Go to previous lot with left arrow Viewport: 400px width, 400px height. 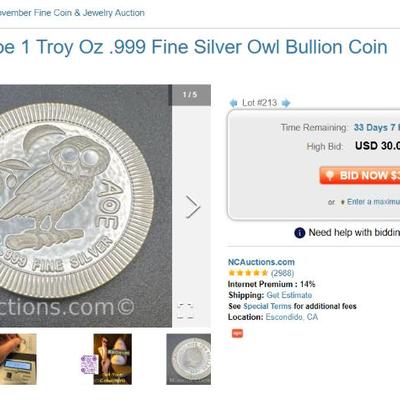[x=233, y=103]
